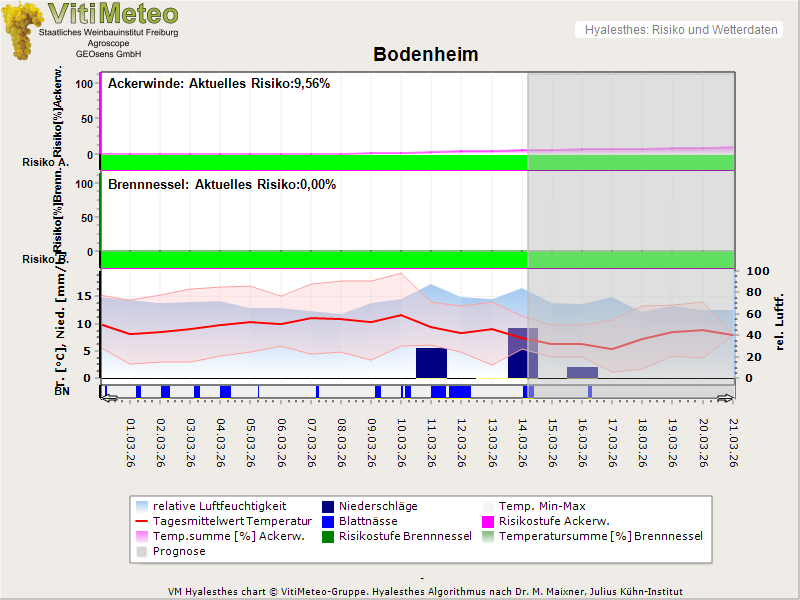Click Risikostufe Ackerw. magenta legend square
Viewport: 800px width, 600px height.
pyautogui.click(x=489, y=522)
